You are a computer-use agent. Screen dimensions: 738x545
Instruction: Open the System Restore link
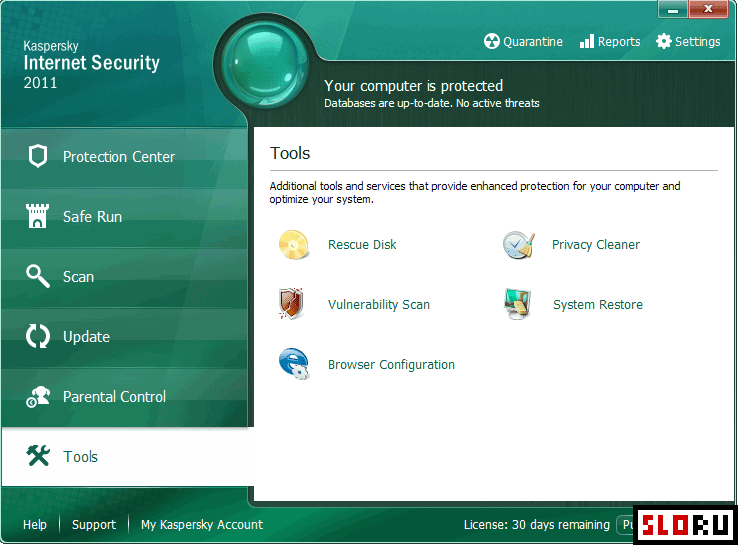click(598, 305)
